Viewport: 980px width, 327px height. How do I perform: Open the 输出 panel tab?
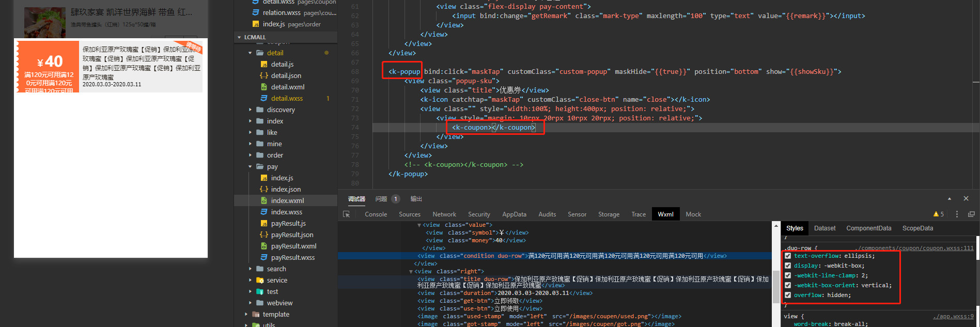[416, 199]
